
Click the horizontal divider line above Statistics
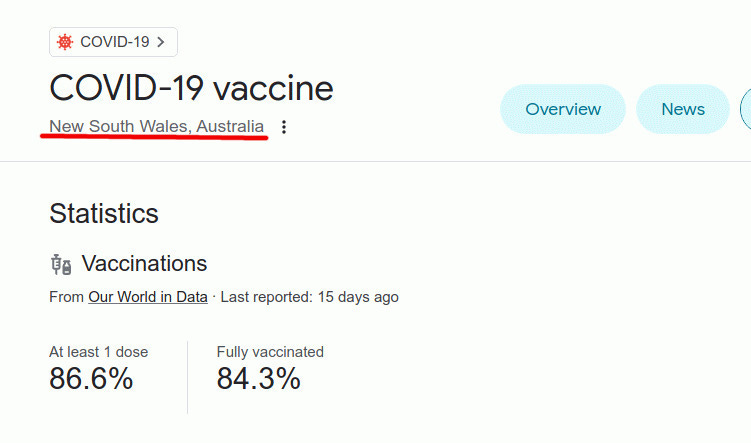point(376,161)
